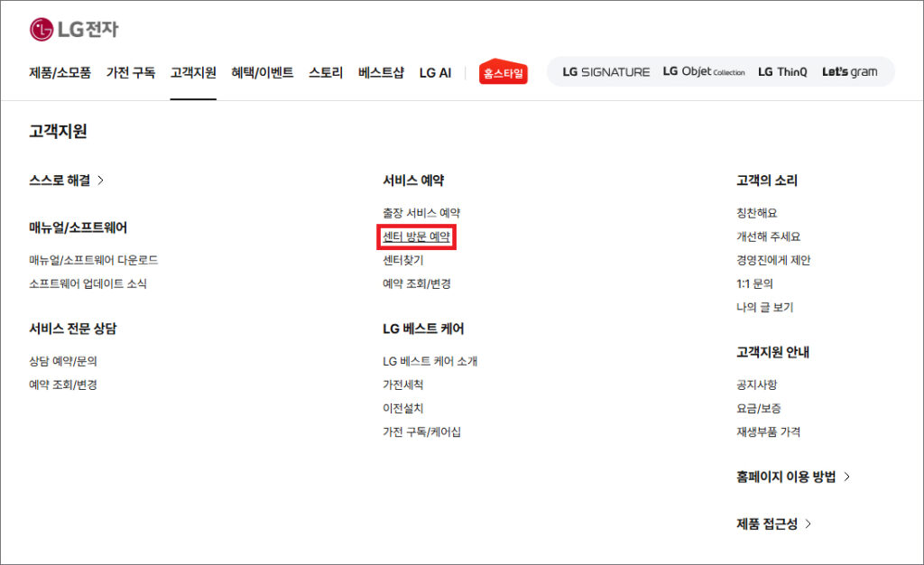Screen dimensions: 924x565
Task: Click the LG전자 logo
Action: [73, 30]
